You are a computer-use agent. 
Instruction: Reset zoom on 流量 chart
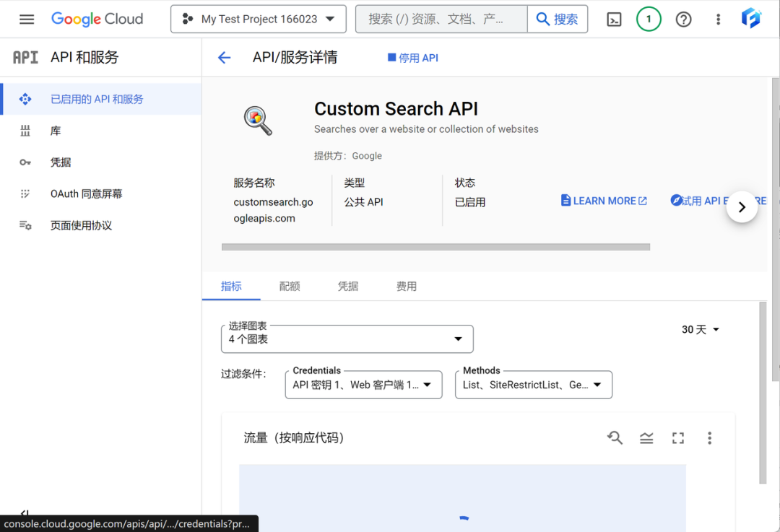point(615,438)
